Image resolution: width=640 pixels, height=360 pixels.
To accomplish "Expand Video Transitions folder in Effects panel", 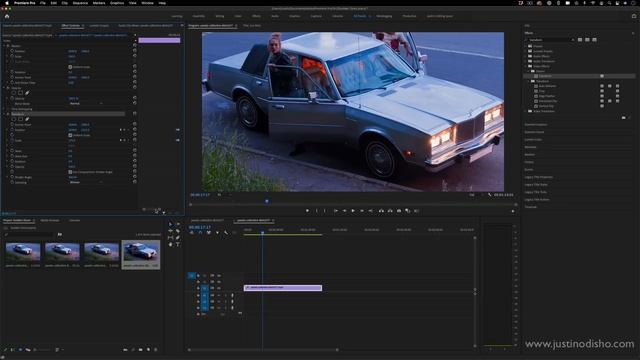I will 526,111.
